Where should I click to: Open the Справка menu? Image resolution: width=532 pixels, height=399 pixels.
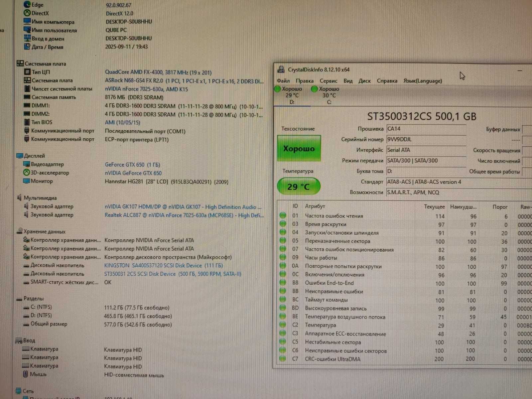387,81
